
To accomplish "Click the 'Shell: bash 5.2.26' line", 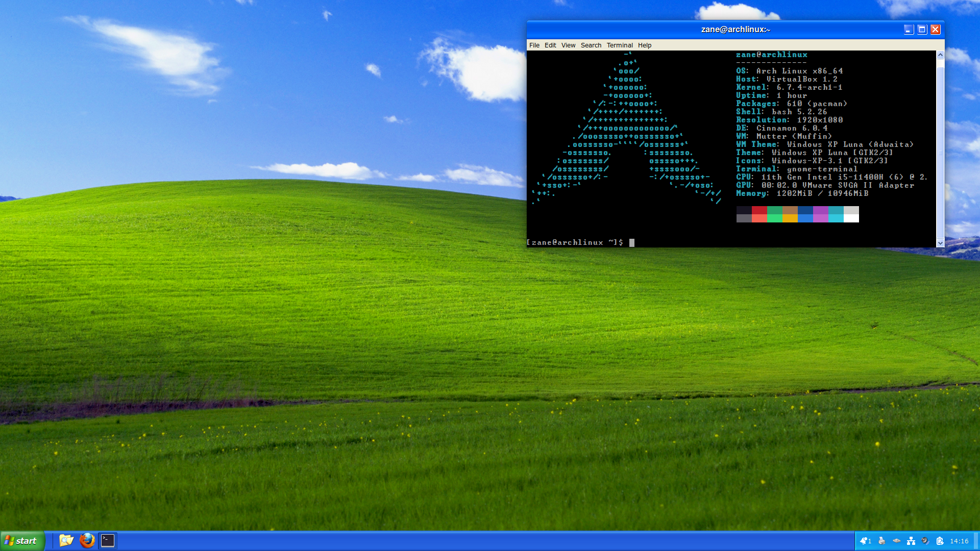I will coord(781,112).
